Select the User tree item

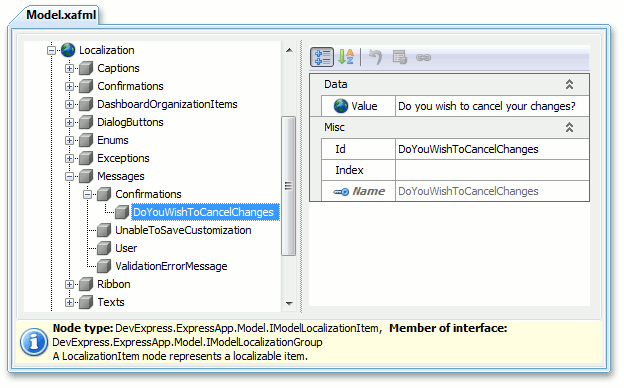(126, 248)
